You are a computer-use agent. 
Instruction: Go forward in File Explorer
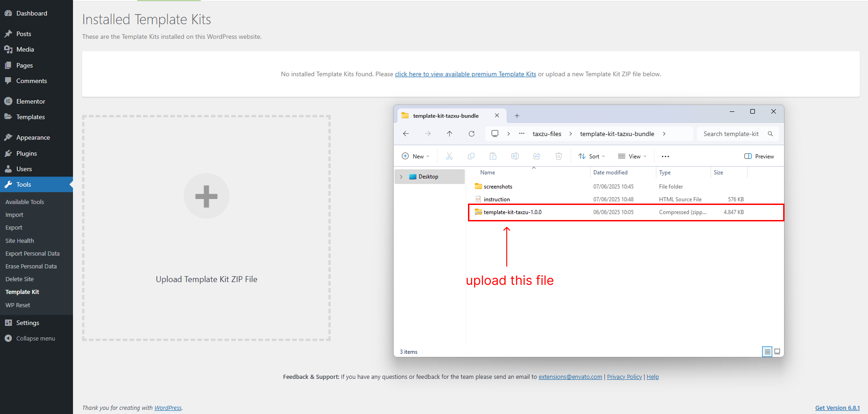[428, 134]
